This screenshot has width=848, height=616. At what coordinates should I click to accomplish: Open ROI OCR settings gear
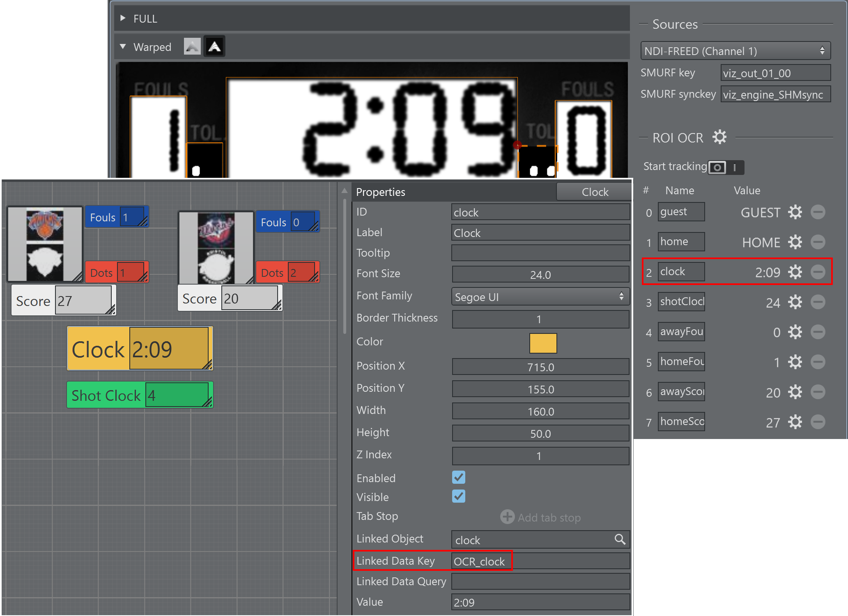pyautogui.click(x=719, y=137)
